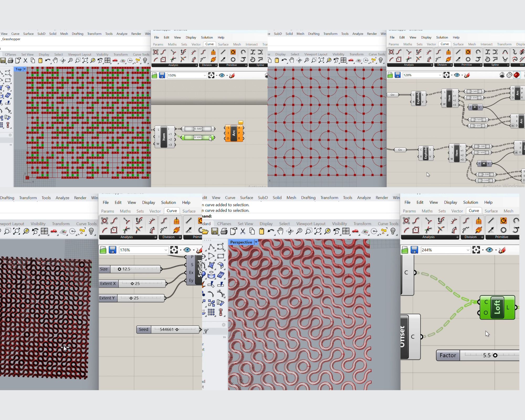Click the funnel filter icon in the Perspective Rhino sidebar
525x420 pixels.
[206, 332]
